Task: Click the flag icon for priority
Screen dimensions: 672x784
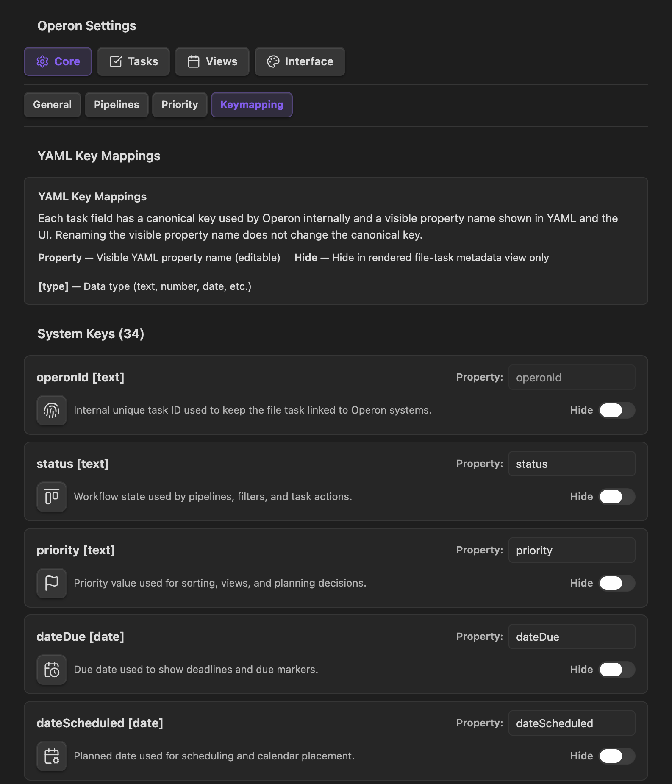Action: click(52, 583)
